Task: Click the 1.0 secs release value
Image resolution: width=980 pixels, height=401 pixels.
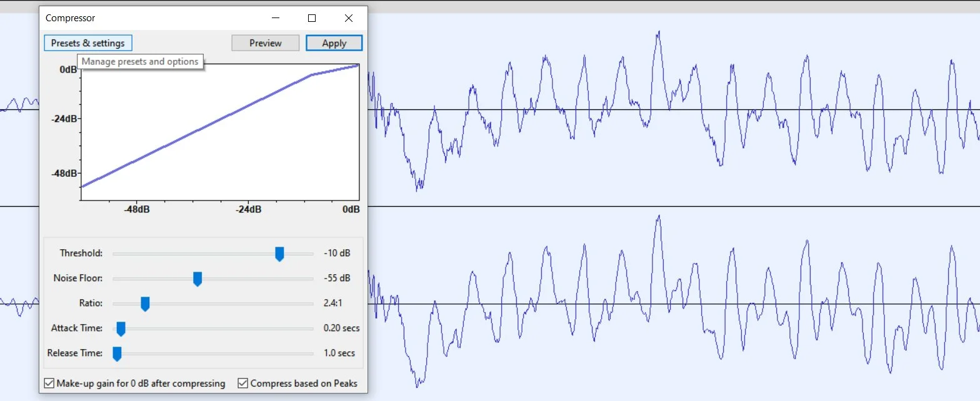Action: click(x=339, y=354)
